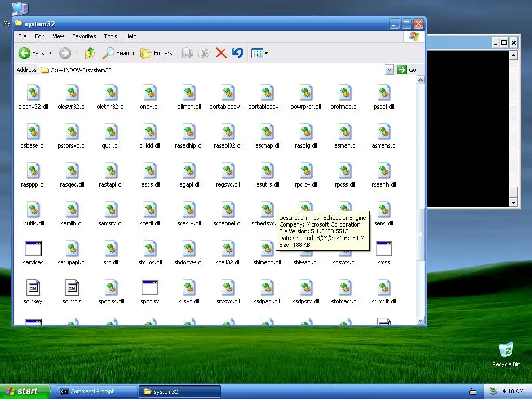Select the sens.dll file

pos(384,214)
